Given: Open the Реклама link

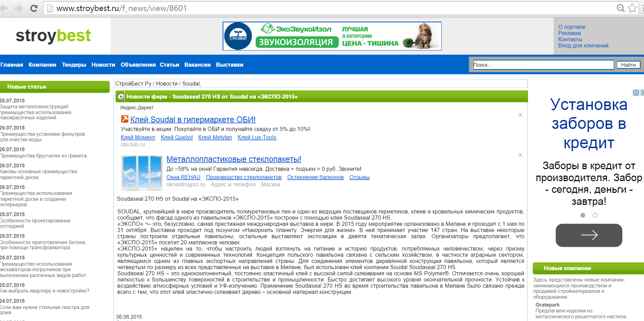Looking at the screenshot, I should pos(569,33).
